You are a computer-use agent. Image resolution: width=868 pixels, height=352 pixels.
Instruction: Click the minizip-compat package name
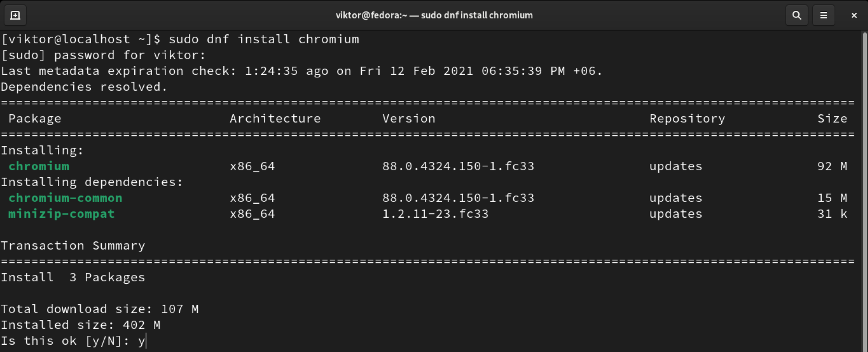tap(61, 214)
